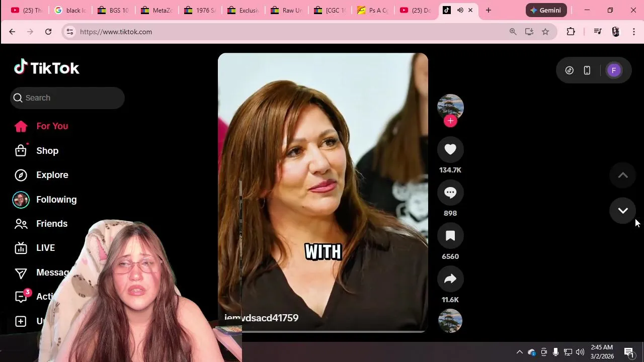
Task: Switch to the BGS 10 tab
Action: click(x=114, y=10)
